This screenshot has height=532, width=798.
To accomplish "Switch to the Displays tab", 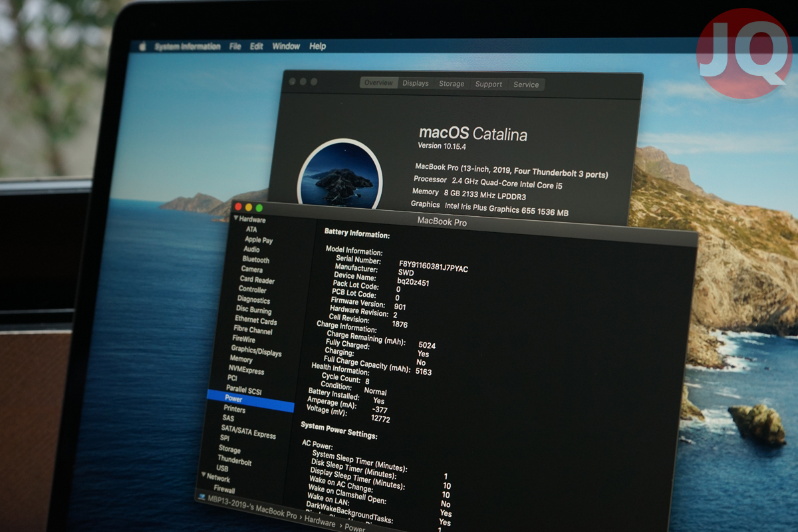I will pos(416,84).
